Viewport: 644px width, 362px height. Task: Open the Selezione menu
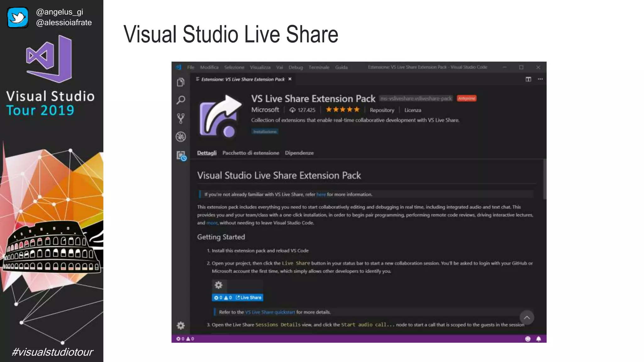coord(234,67)
